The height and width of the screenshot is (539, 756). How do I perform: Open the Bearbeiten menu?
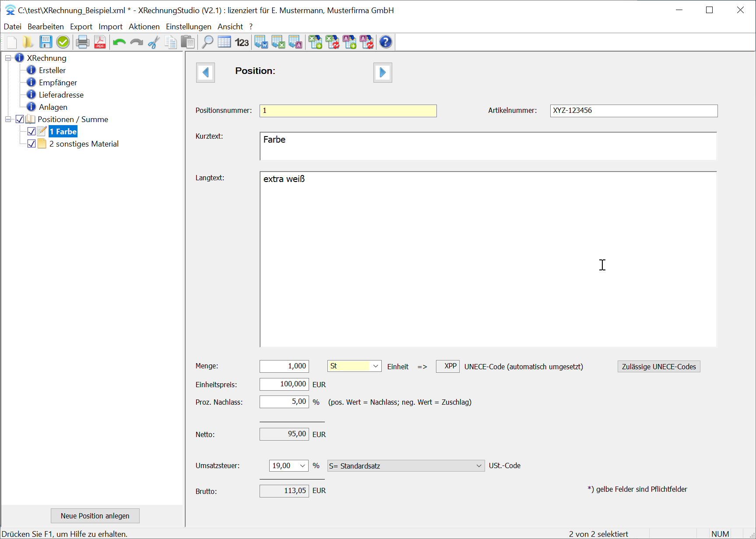[46, 27]
